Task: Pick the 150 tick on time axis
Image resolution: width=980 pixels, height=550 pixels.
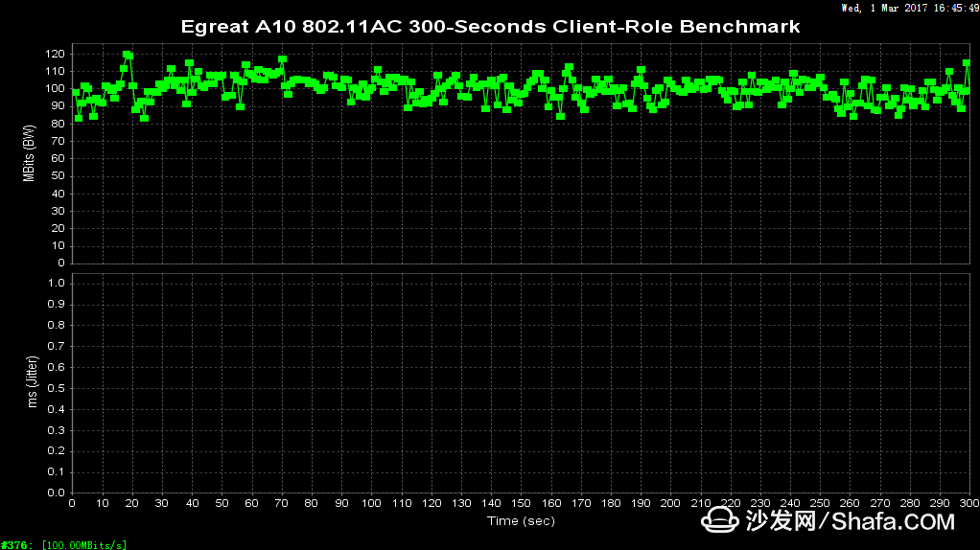Action: (521, 503)
